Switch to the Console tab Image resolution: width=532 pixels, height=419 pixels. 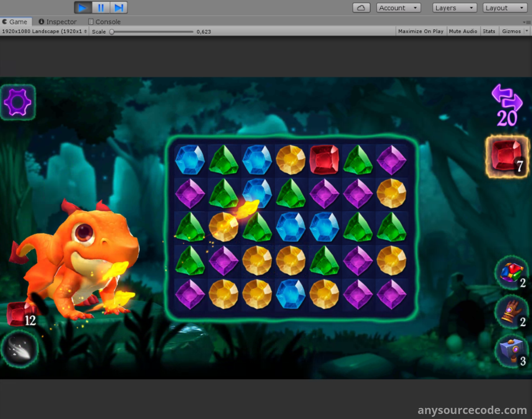(104, 22)
